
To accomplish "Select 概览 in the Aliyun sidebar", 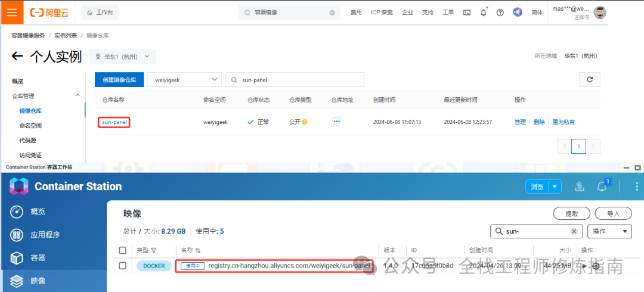I will tap(18, 81).
